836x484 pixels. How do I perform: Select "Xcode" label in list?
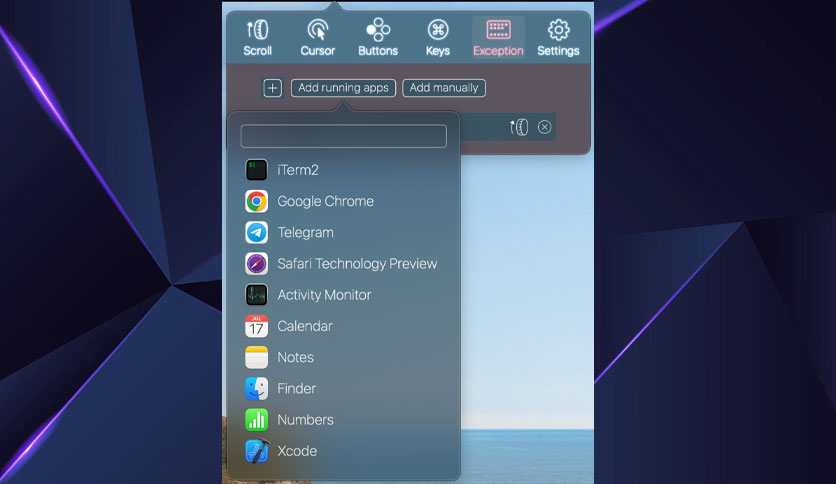(x=297, y=451)
